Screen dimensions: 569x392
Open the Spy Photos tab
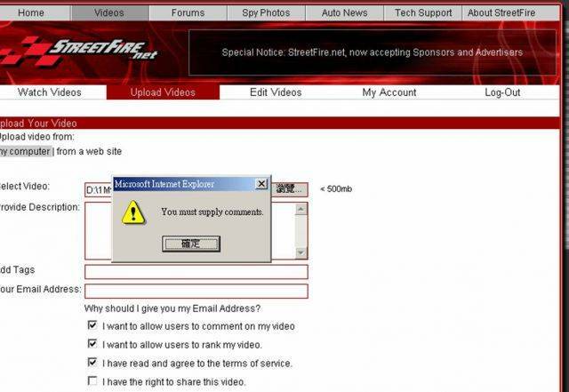266,13
